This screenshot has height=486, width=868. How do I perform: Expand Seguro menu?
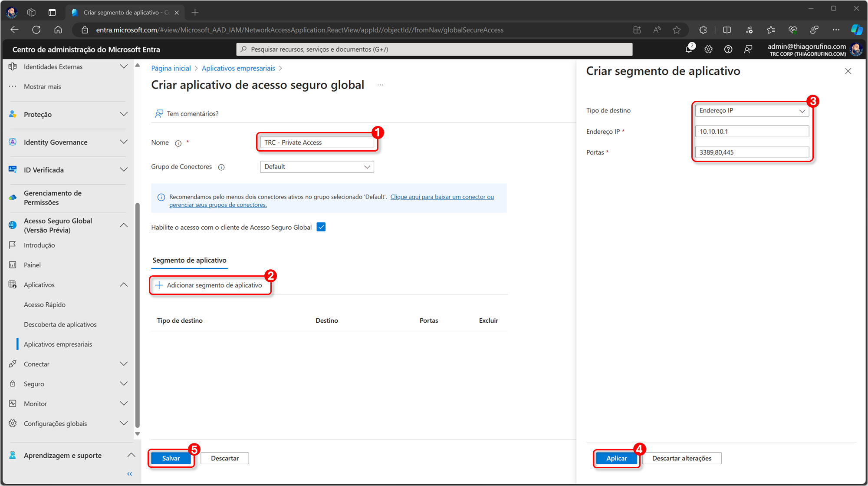124,384
